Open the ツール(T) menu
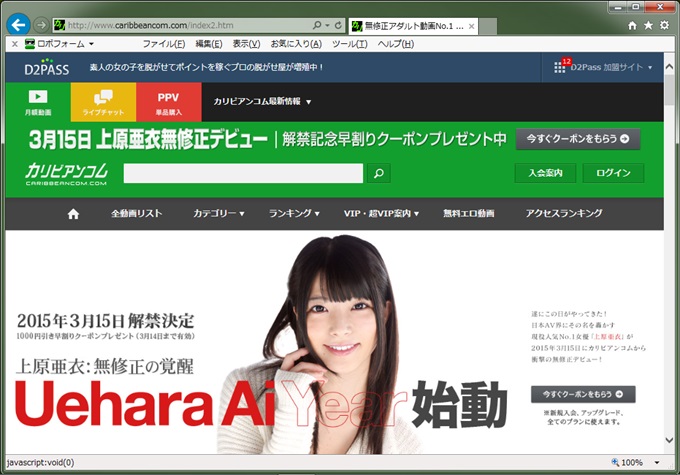680x475 pixels. point(350,44)
